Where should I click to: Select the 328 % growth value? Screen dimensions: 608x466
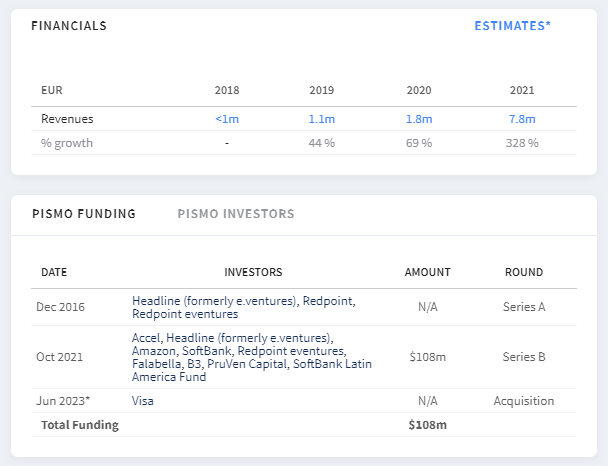pyautogui.click(x=522, y=143)
